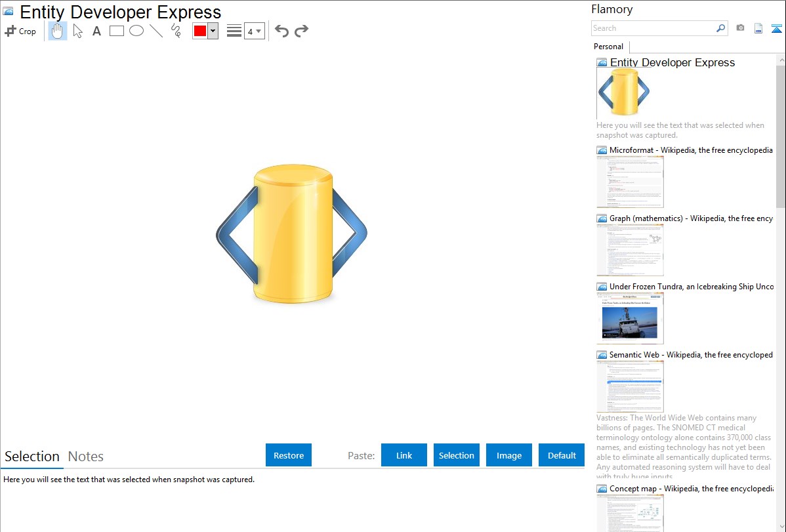Redo the last annotation
This screenshot has width=786, height=532.
(301, 31)
